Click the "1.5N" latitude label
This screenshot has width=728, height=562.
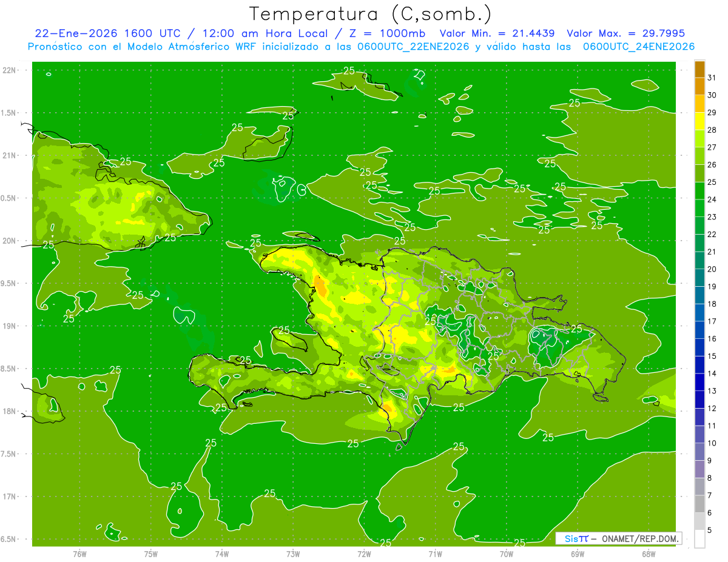(8, 113)
